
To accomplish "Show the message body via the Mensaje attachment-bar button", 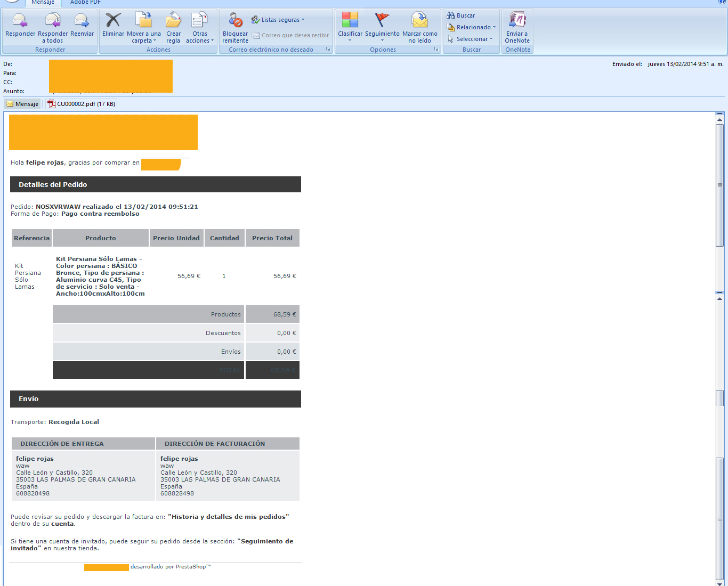I will pyautogui.click(x=22, y=104).
